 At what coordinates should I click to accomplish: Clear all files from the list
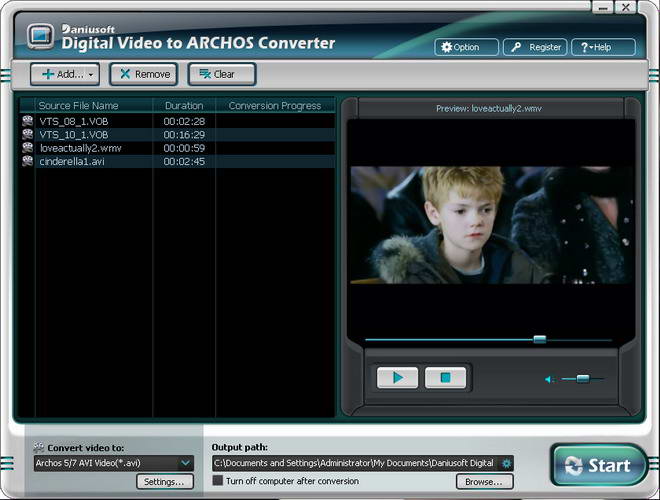[222, 74]
